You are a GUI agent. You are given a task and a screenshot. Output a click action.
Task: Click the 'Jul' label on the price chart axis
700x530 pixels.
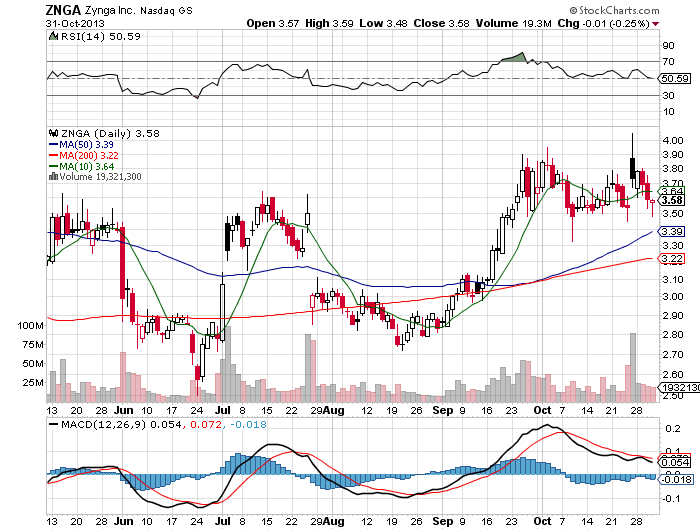coord(223,410)
